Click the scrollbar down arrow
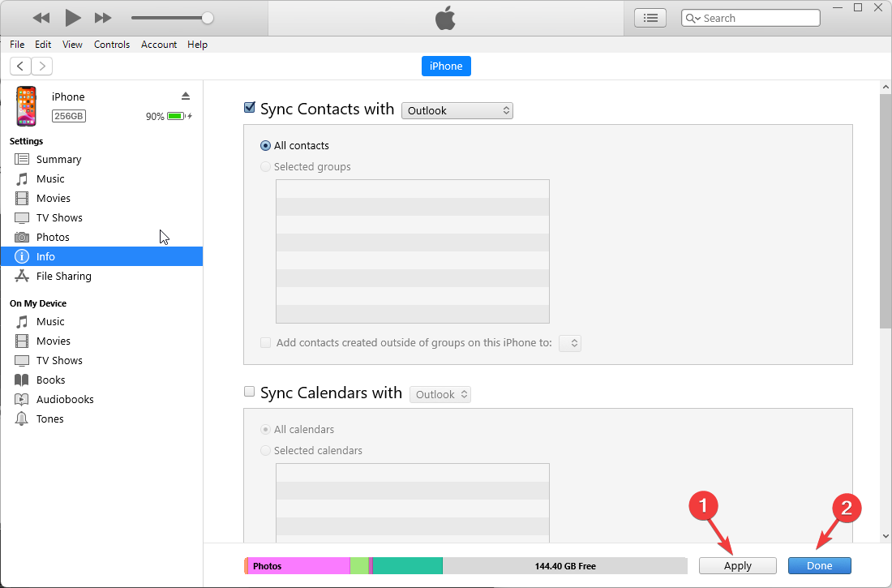Screen dimensions: 892x588 (x=886, y=535)
